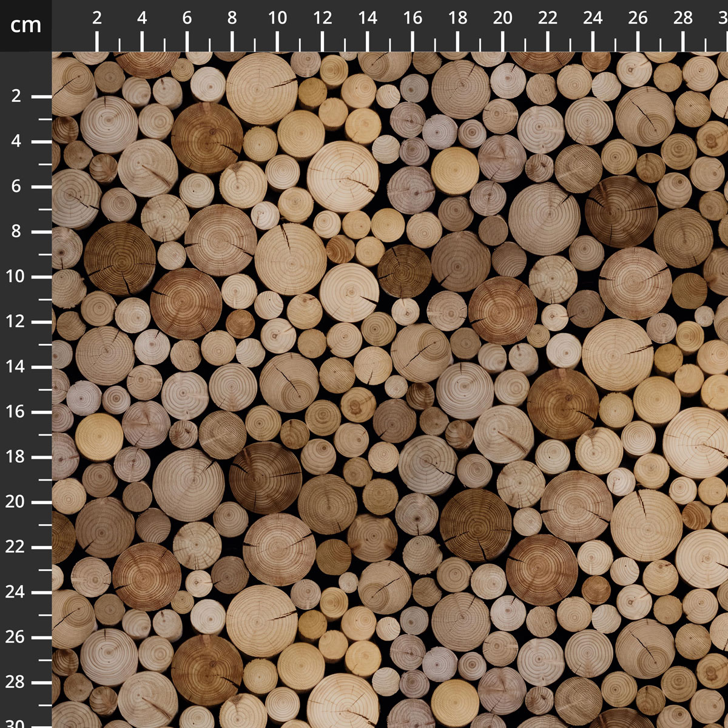The width and height of the screenshot is (728, 728).
Task: Click the "cm" unit label
Action: tap(26, 25)
